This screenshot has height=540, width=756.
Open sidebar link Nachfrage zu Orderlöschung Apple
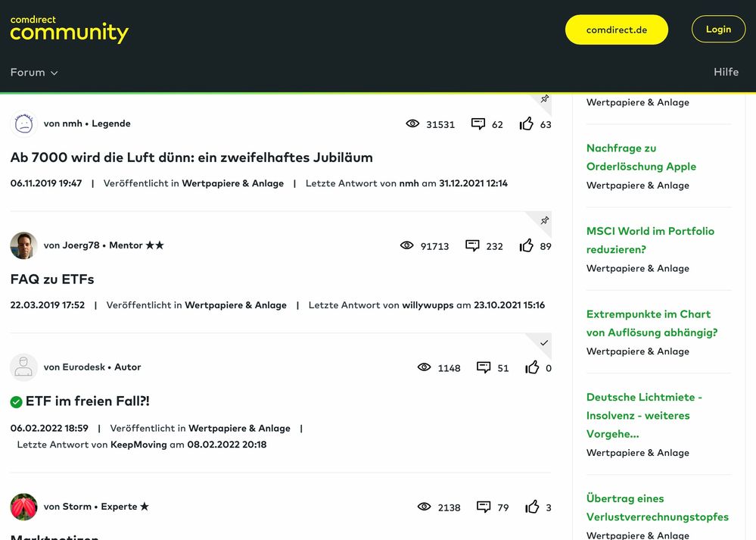[x=641, y=158]
